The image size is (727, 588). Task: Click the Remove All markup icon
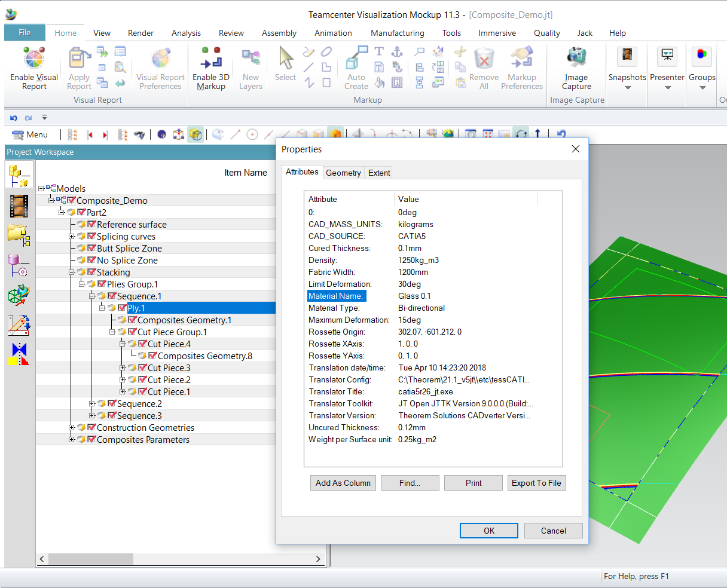click(484, 59)
